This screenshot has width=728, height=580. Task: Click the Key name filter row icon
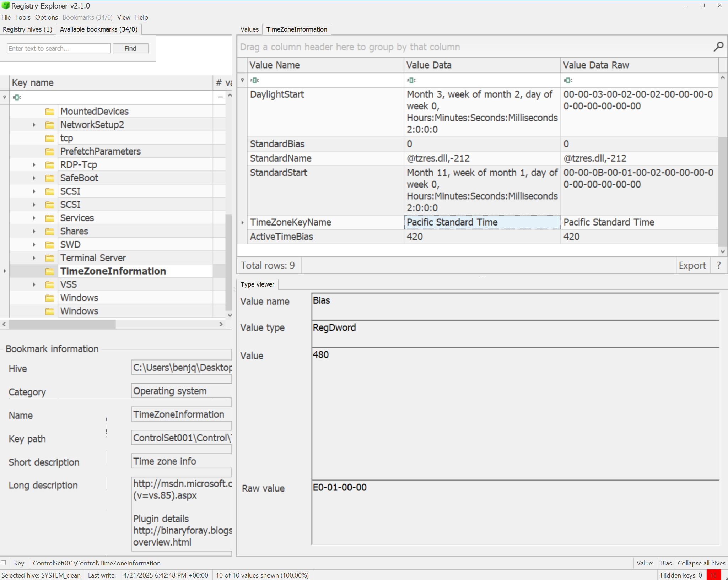click(17, 97)
